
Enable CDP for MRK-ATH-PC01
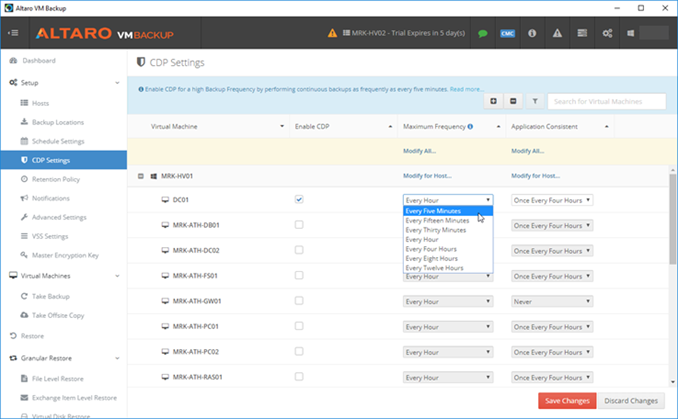[299, 326]
